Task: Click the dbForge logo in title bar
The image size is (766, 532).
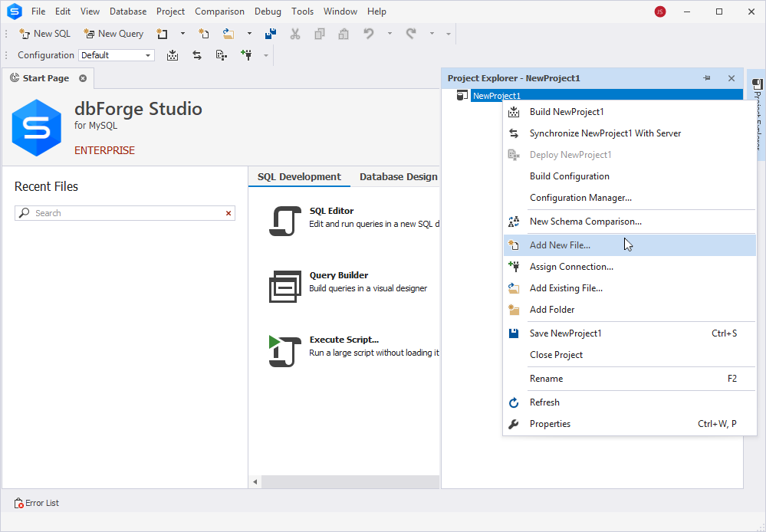Action: point(14,11)
